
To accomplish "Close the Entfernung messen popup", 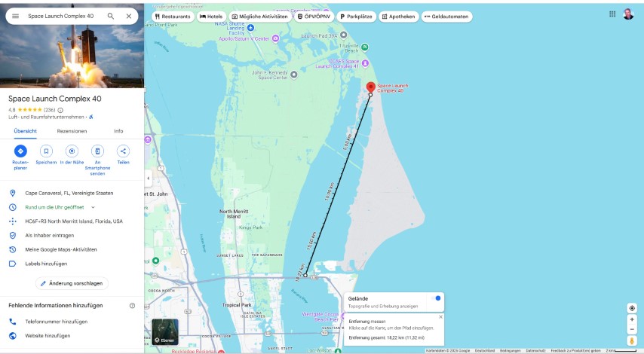I will point(440,317).
